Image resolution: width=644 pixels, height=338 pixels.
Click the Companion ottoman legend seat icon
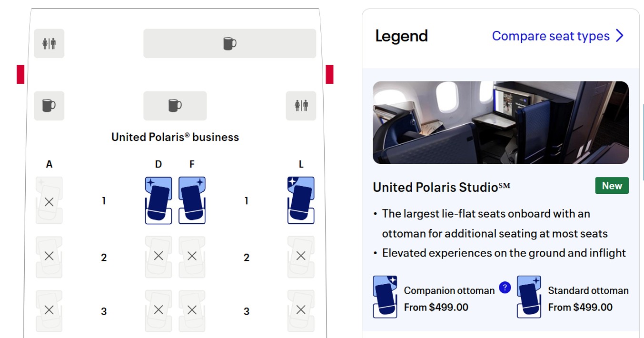tap(385, 297)
